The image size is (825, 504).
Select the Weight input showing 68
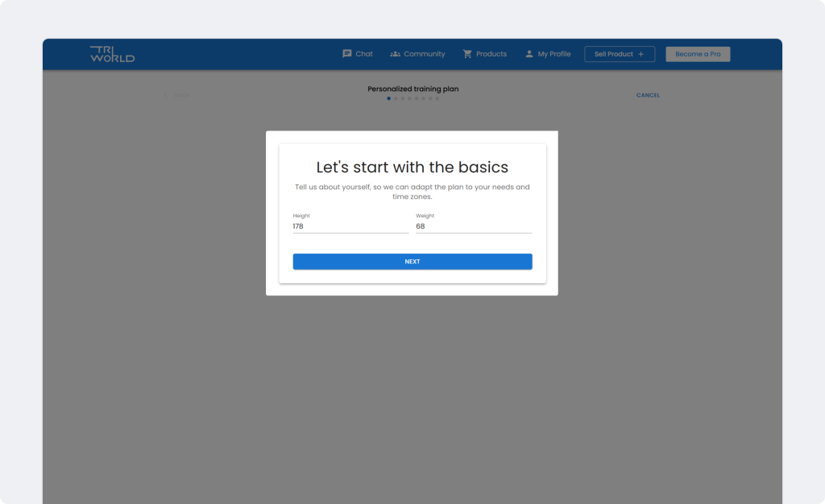(473, 226)
